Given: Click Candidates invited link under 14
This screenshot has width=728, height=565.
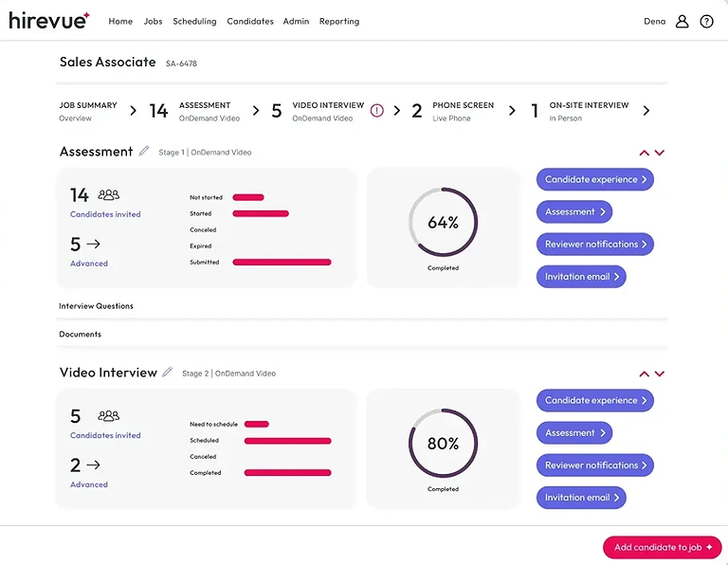Looking at the screenshot, I should (105, 214).
